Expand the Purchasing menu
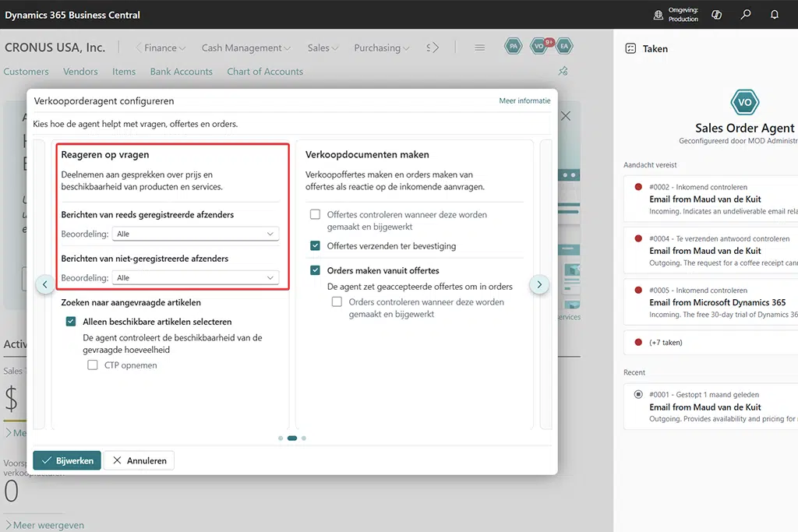 [x=382, y=48]
